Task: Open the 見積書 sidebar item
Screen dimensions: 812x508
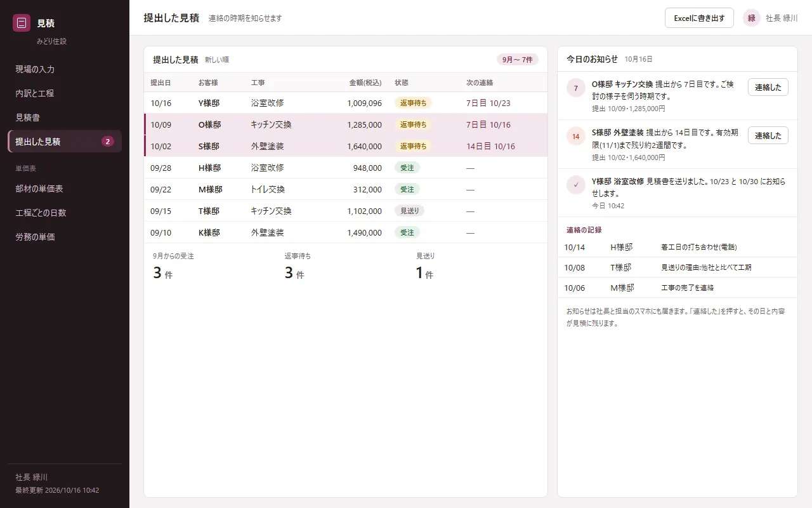Action: click(65, 117)
